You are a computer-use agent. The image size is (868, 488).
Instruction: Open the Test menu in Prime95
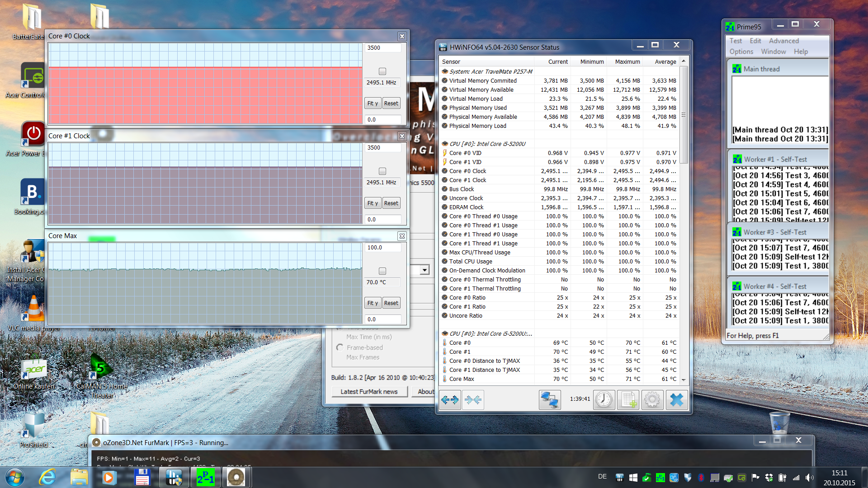tap(736, 41)
